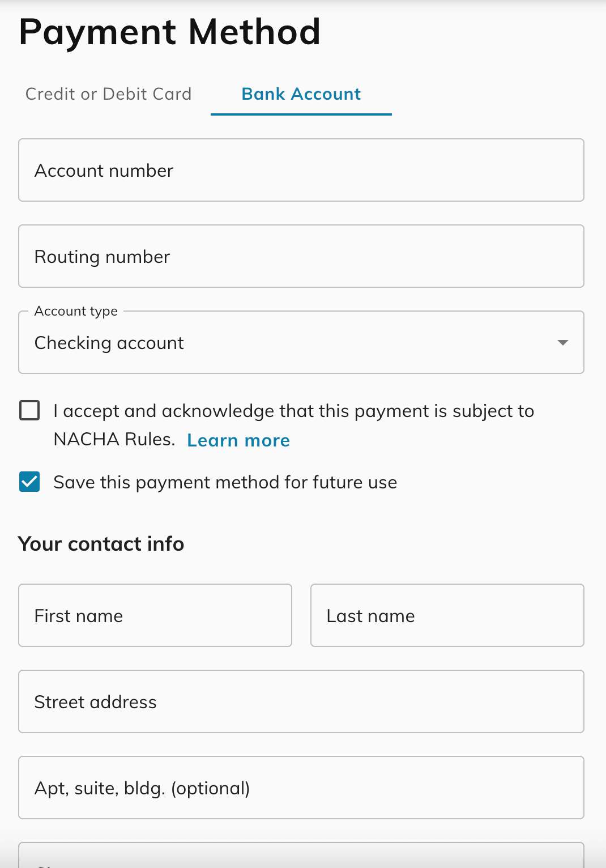This screenshot has width=606, height=868.
Task: Click the NACHA acknowledgment label text
Action: click(x=294, y=425)
